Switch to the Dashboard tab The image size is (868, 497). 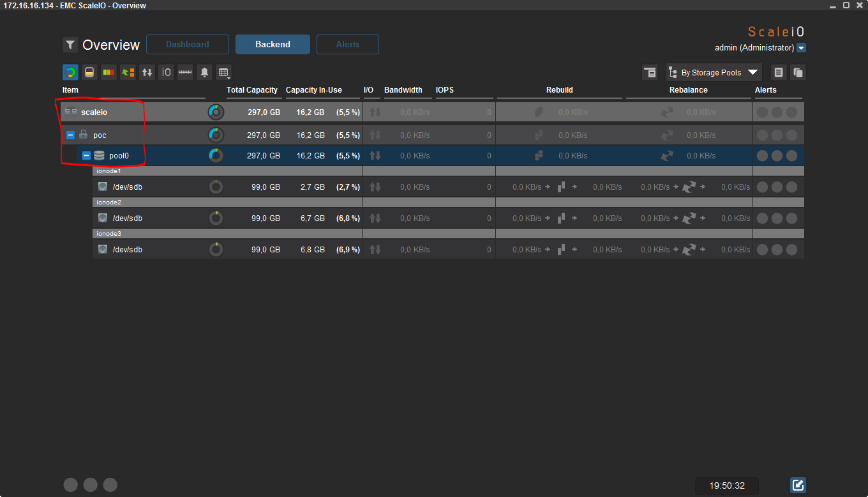tap(188, 45)
